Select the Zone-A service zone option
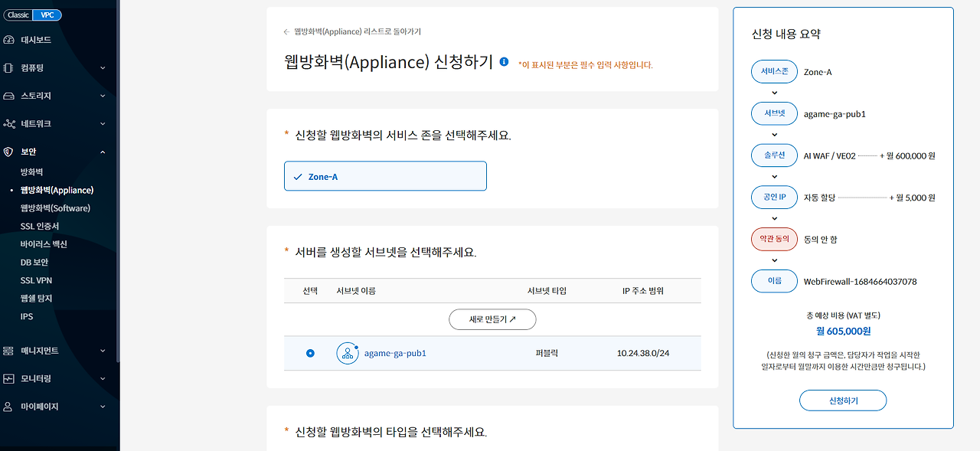Screen dimensions: 980x451 385,175
